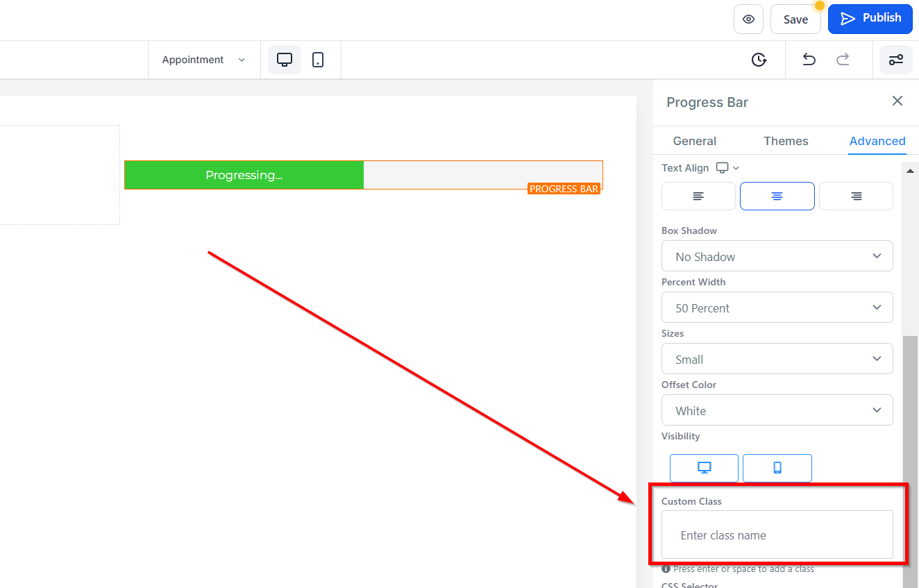The width and height of the screenshot is (919, 588).
Task: Select left text alignment
Action: (x=698, y=196)
